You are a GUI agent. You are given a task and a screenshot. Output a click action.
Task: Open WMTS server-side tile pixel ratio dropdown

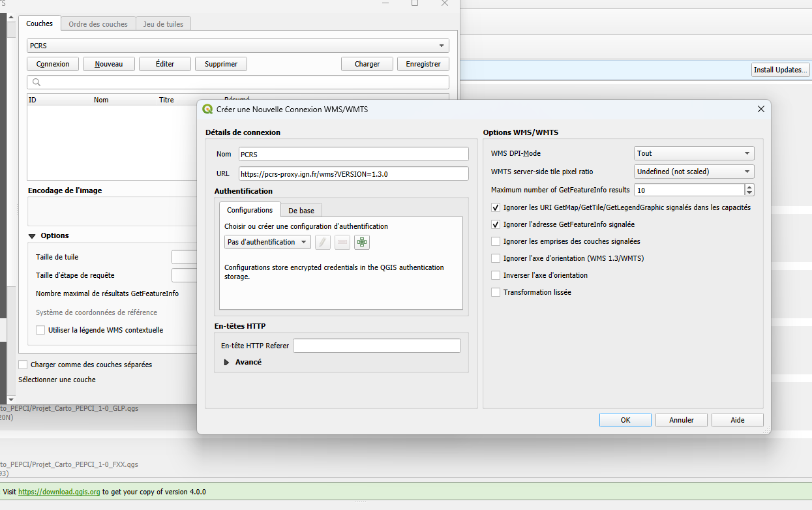(694, 172)
